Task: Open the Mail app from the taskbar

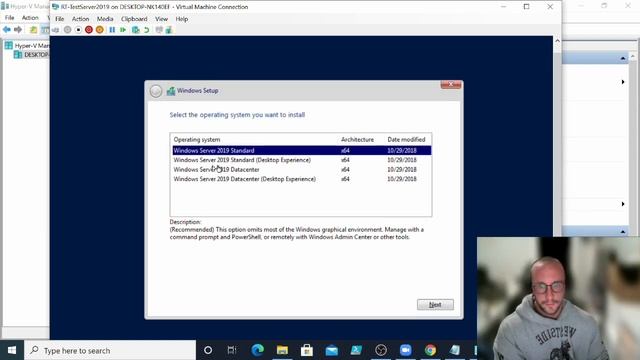Action: (x=331, y=350)
